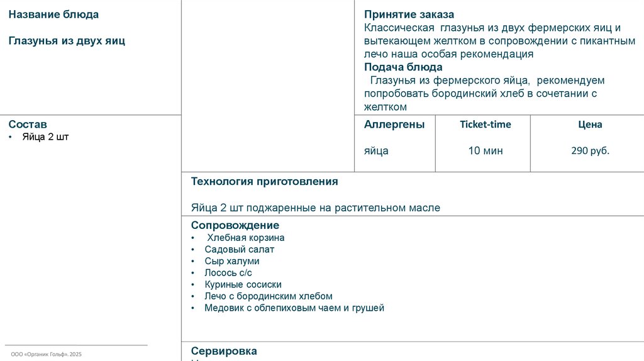Screen dimensions: 644x361
Task: Click the 'Куриные сосиски' list item
Action: coord(243,284)
